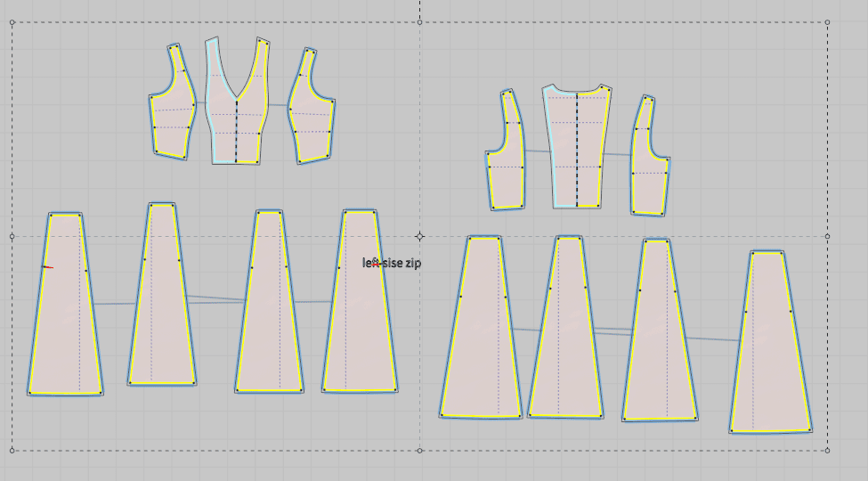Click the bottom-center selection handle
Image resolution: width=868 pixels, height=481 pixels.
click(x=420, y=450)
